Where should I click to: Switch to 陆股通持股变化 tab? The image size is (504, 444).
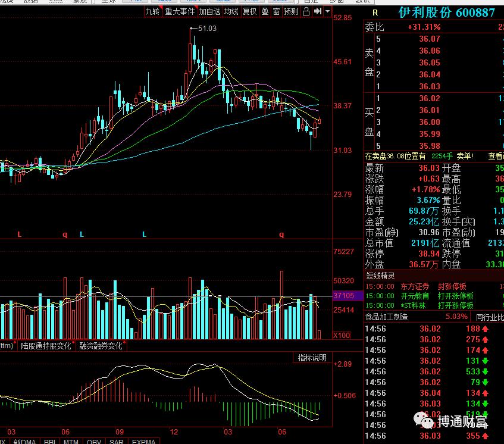click(x=46, y=346)
